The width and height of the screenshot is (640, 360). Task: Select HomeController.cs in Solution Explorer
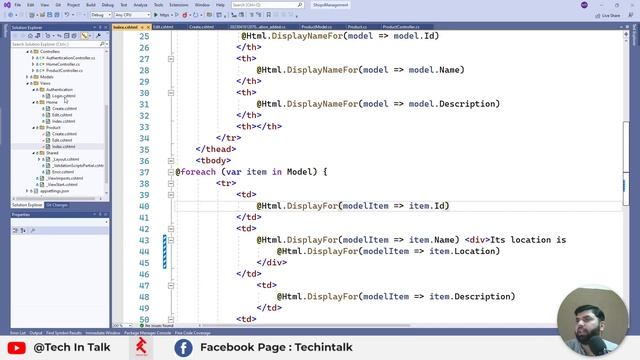(63, 64)
